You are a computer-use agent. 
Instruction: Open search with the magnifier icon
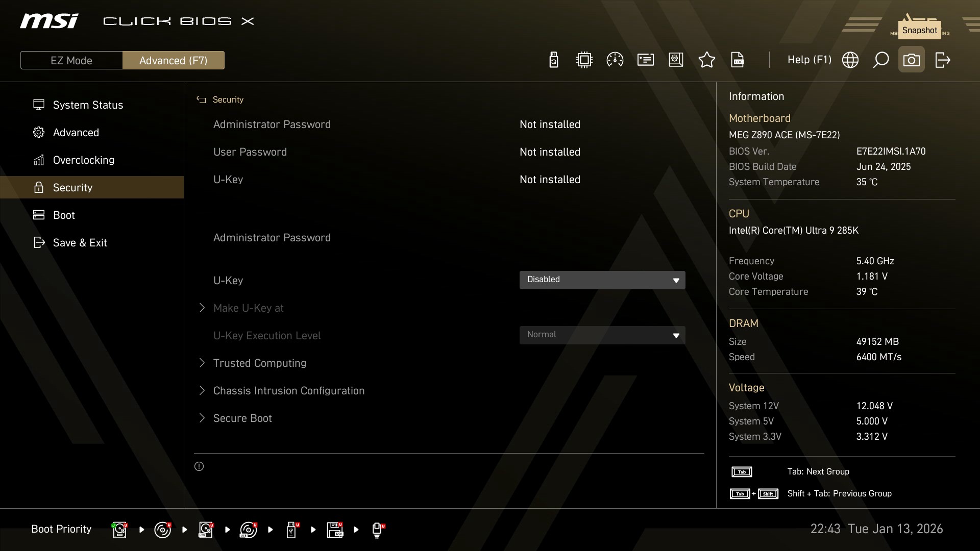click(880, 60)
